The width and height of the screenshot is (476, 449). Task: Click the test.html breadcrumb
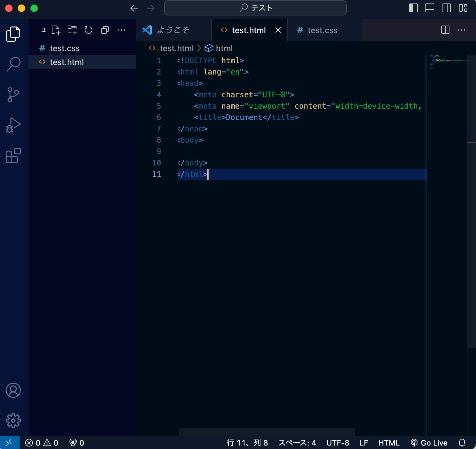point(177,48)
